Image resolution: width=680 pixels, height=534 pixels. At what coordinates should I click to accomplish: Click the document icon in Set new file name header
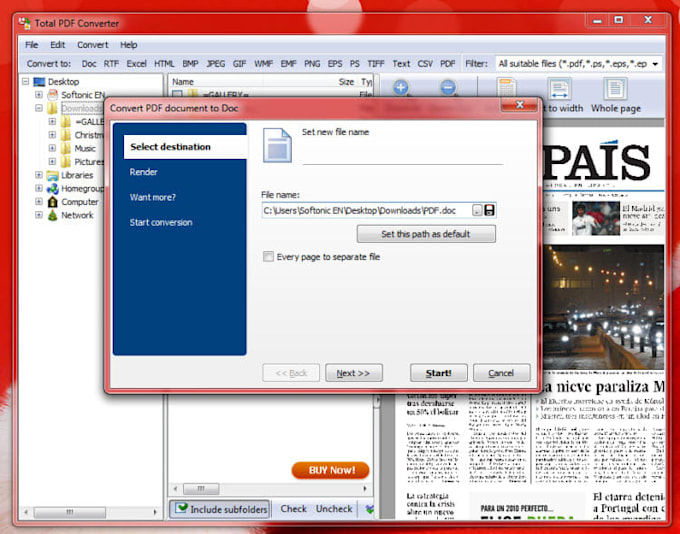click(x=277, y=145)
